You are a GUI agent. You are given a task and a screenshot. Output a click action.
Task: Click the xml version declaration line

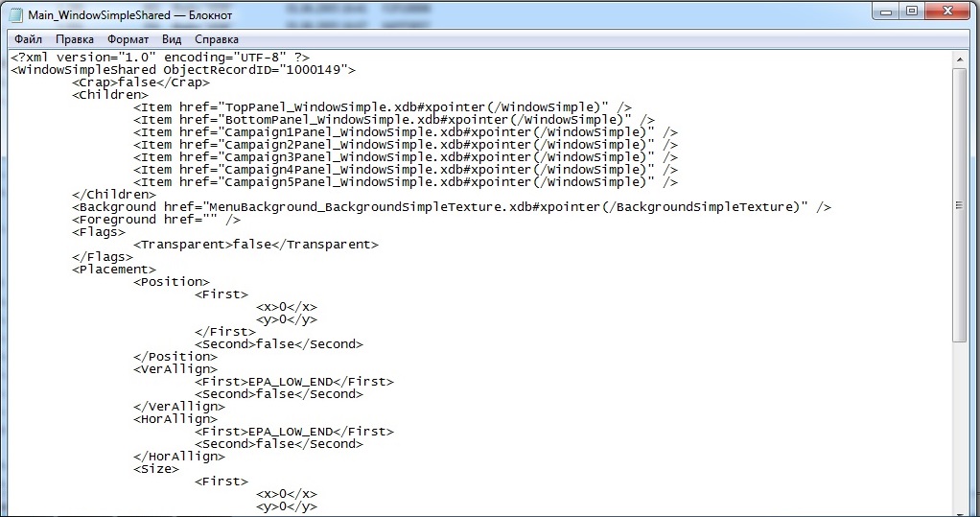point(160,58)
